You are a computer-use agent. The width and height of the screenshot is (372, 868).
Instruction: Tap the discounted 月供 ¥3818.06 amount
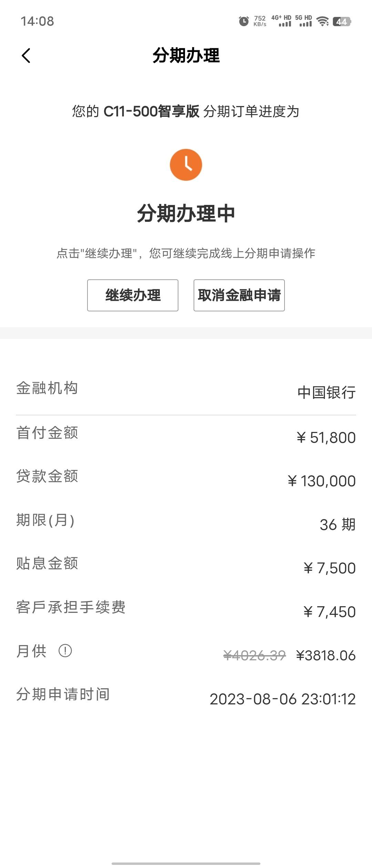[x=326, y=655]
